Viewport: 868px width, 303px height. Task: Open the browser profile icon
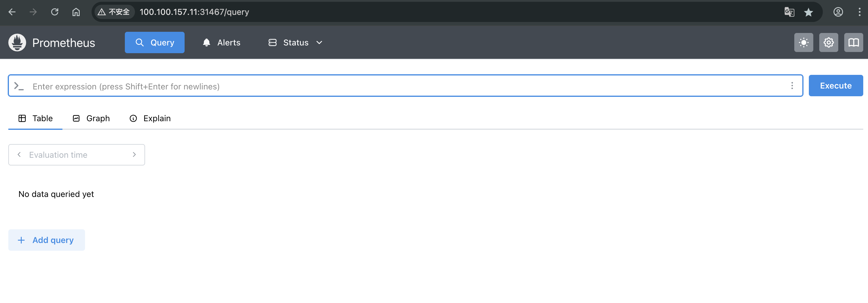pyautogui.click(x=838, y=12)
